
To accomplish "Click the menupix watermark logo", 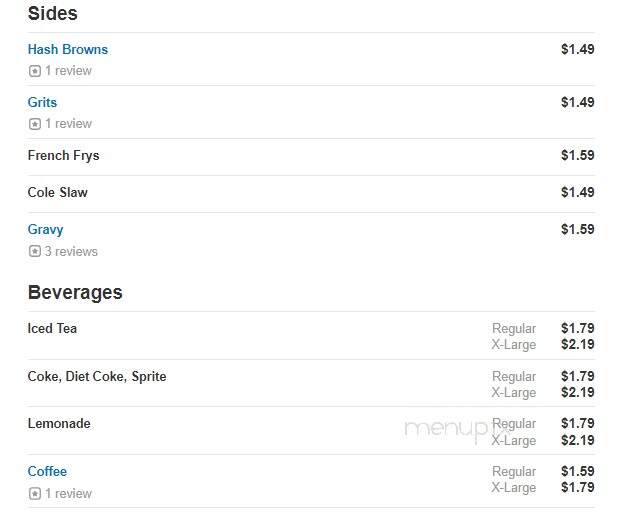I will coord(453,430).
